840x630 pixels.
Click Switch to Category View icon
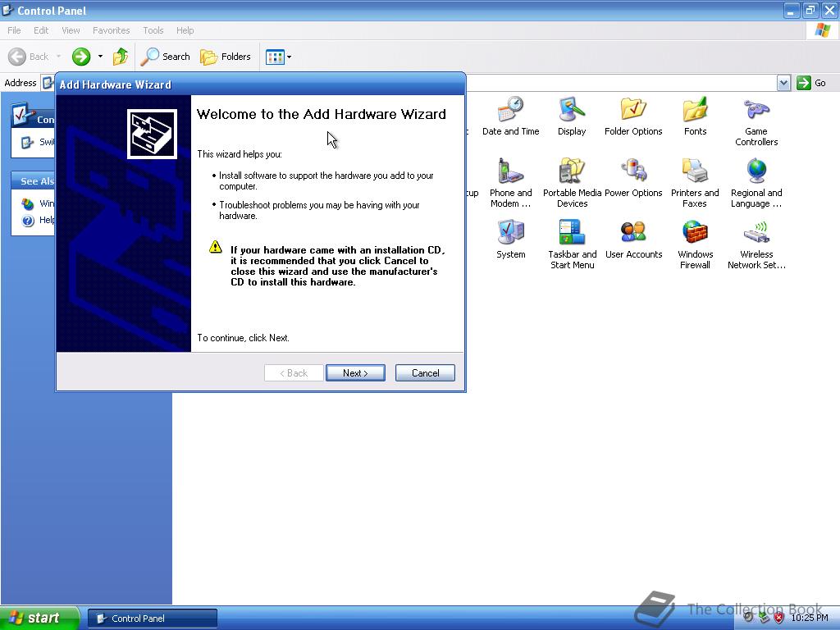[x=27, y=143]
